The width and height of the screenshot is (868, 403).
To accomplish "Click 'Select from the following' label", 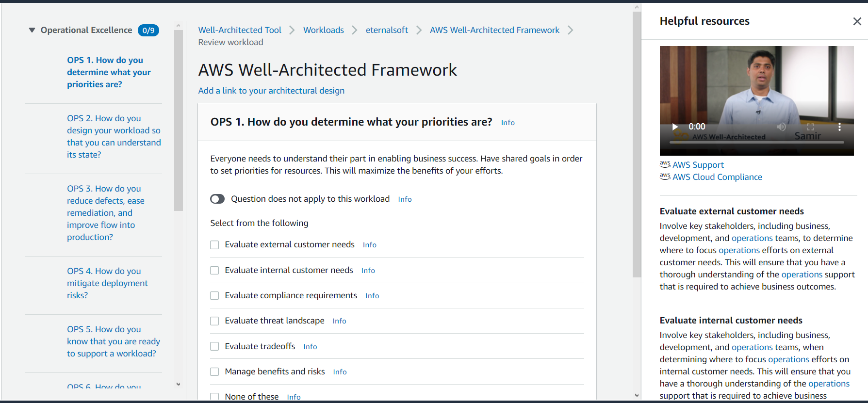I will point(259,223).
